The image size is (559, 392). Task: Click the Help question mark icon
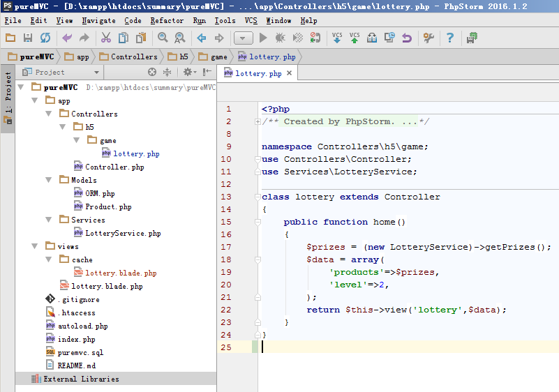click(x=450, y=38)
